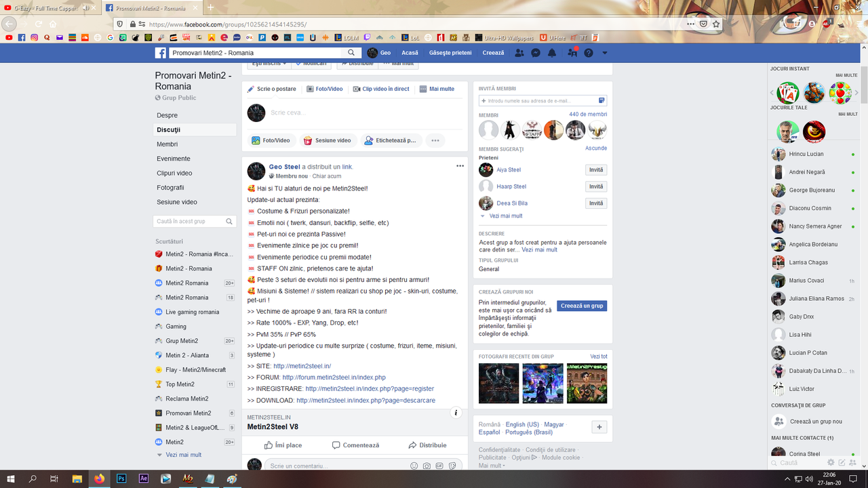Click the Firefox home button
The width and height of the screenshot is (868, 488).
53,24
